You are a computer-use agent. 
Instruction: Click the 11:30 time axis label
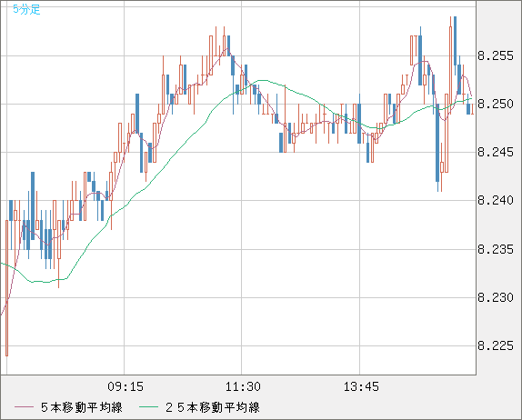[x=243, y=386]
